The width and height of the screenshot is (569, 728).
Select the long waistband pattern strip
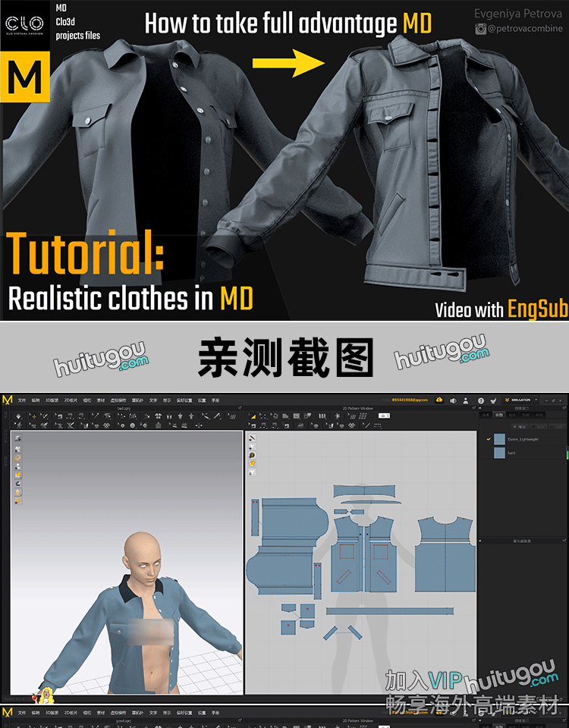click(x=389, y=610)
